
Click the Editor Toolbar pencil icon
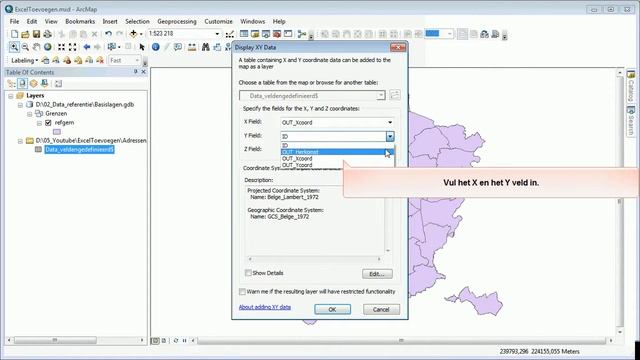(x=230, y=34)
